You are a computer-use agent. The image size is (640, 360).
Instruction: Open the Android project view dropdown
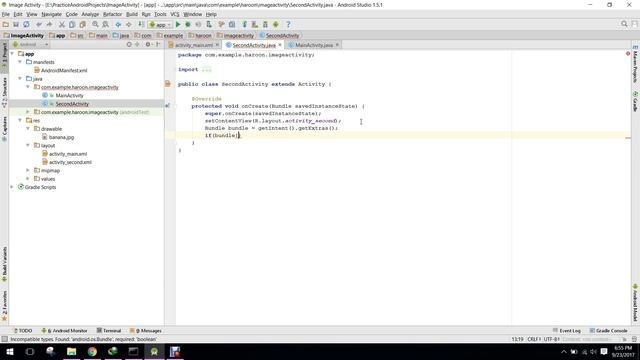pyautogui.click(x=30, y=44)
